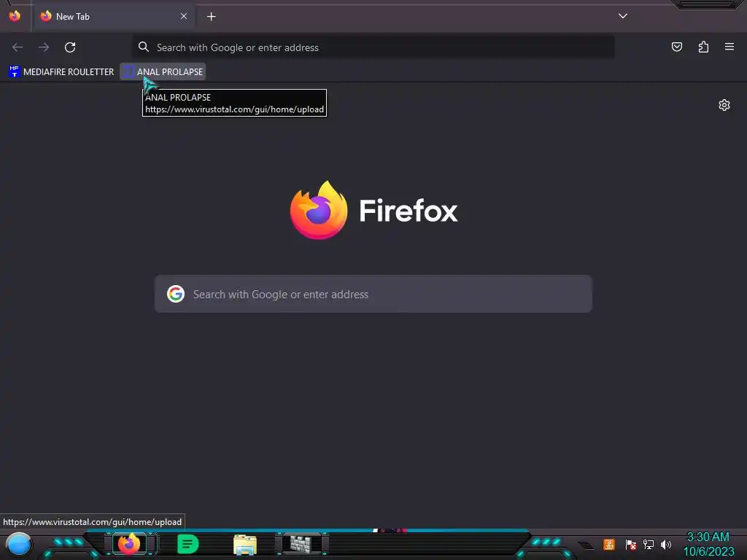The image size is (747, 560).
Task: Expand the list all tabs chevron
Action: (x=623, y=16)
